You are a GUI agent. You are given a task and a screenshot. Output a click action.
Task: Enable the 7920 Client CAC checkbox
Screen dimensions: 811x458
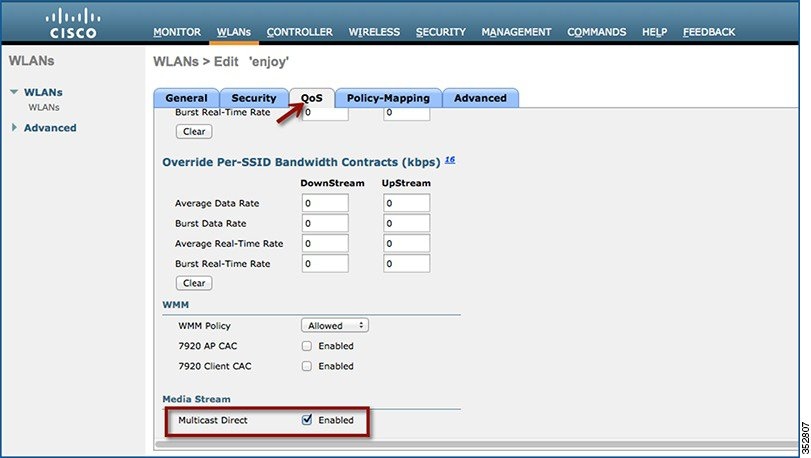[x=307, y=366]
